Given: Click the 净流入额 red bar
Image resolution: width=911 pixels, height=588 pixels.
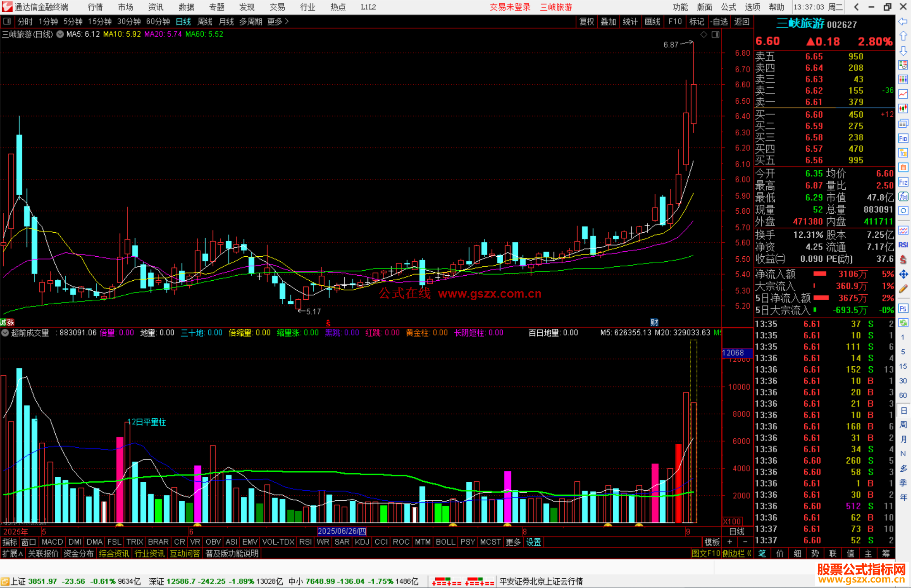Looking at the screenshot, I should pyautogui.click(x=820, y=274).
